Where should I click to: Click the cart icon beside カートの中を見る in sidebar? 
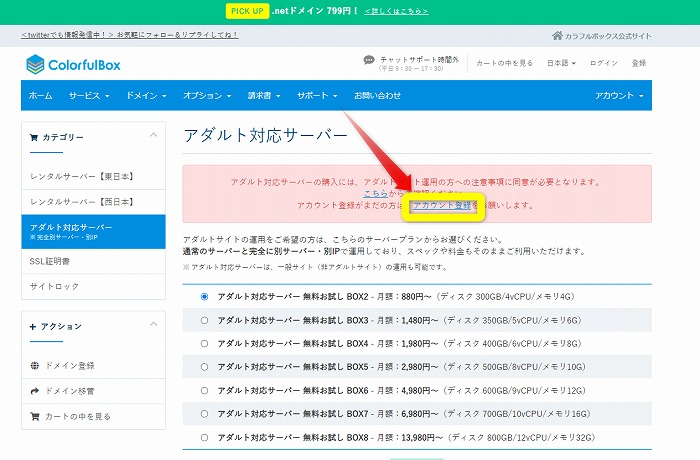click(36, 416)
